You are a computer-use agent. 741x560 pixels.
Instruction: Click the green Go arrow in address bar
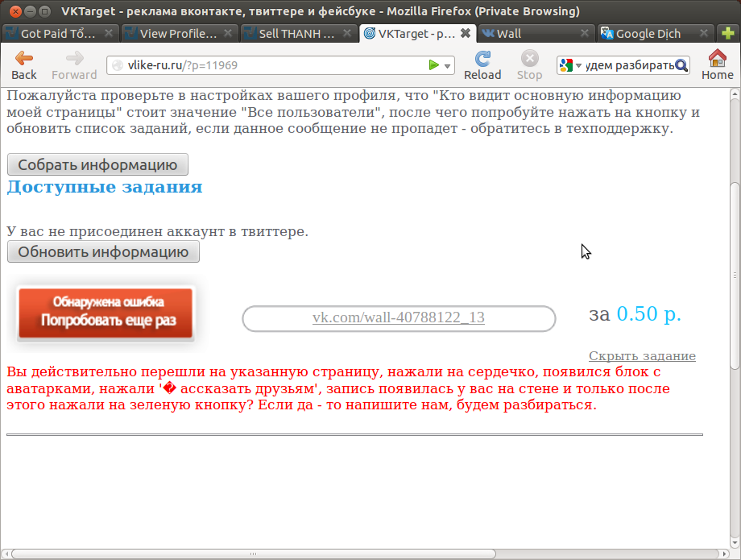(x=433, y=65)
